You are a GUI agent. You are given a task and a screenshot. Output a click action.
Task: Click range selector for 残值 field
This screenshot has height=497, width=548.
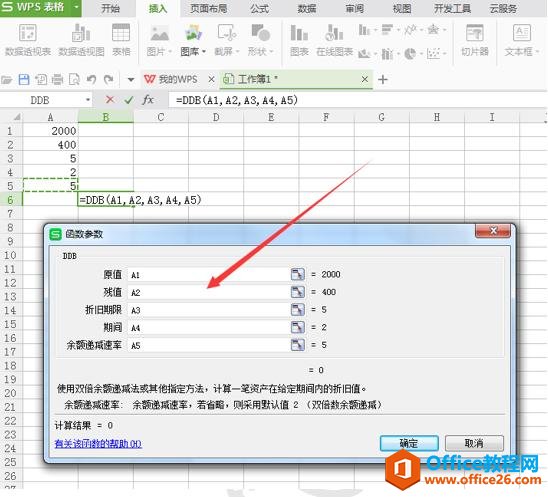pos(297,292)
